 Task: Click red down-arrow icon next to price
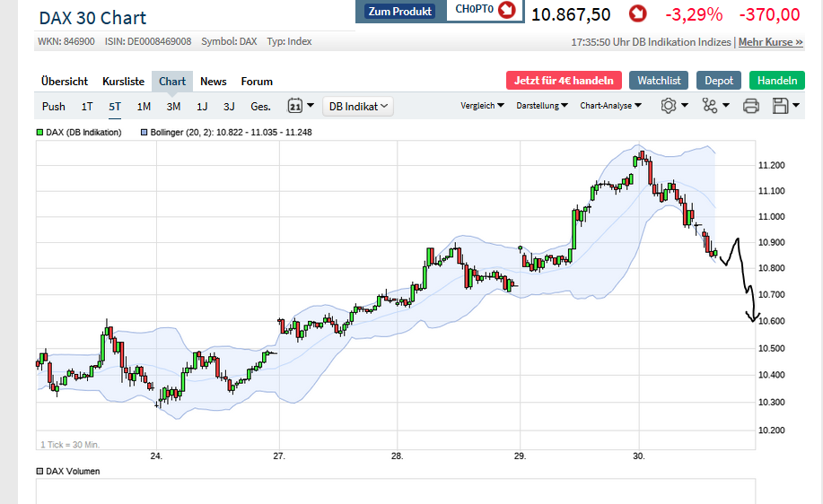point(637,14)
